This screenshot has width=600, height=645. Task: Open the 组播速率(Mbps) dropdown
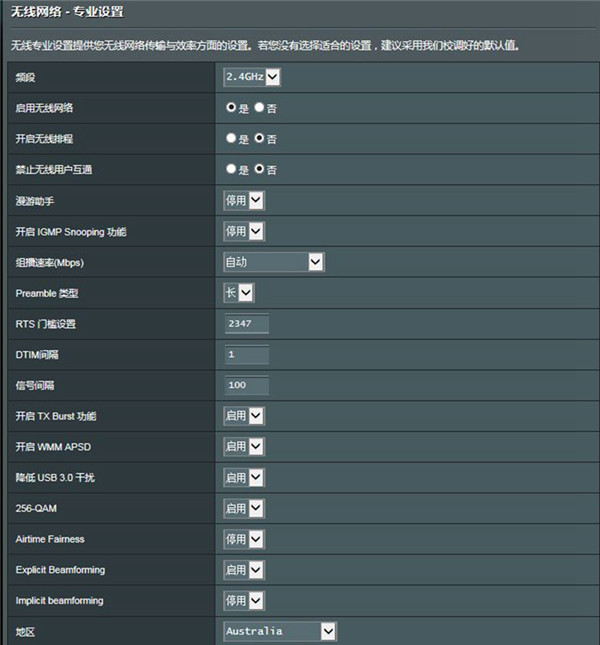click(x=273, y=262)
